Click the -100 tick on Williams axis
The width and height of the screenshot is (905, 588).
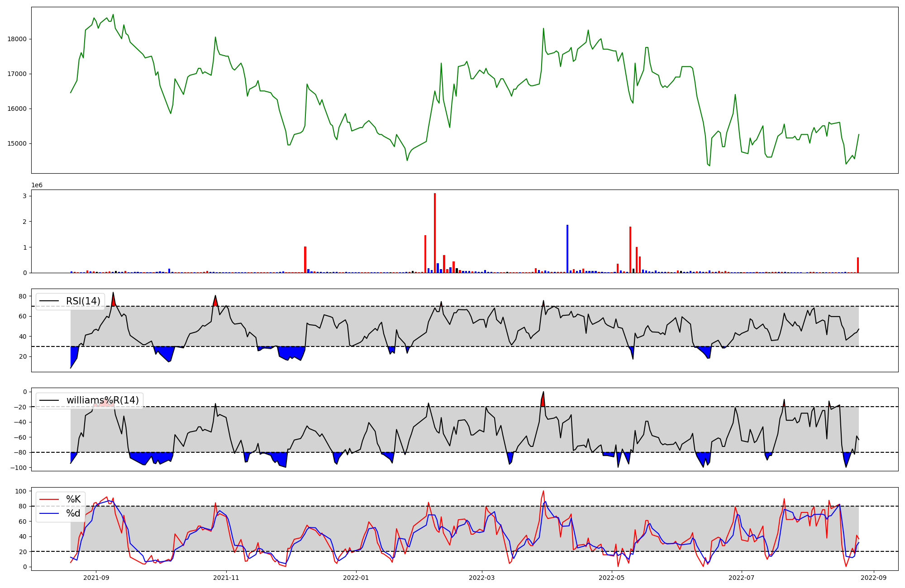19,468
